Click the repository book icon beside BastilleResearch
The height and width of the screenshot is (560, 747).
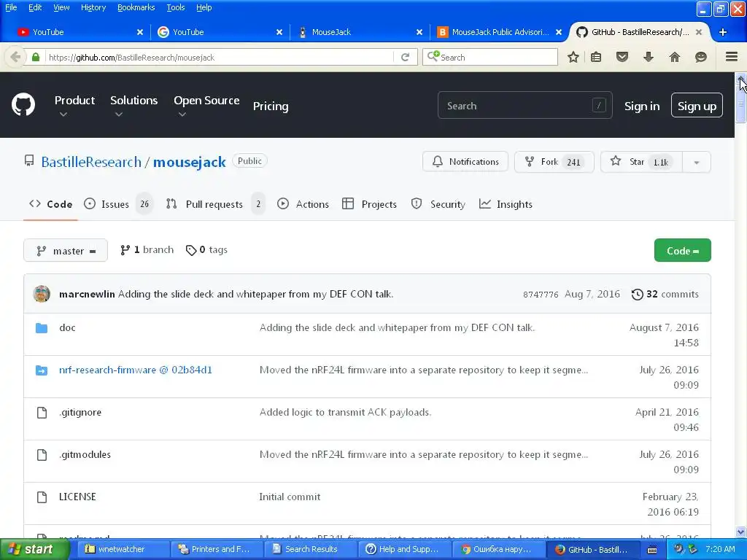(x=29, y=160)
